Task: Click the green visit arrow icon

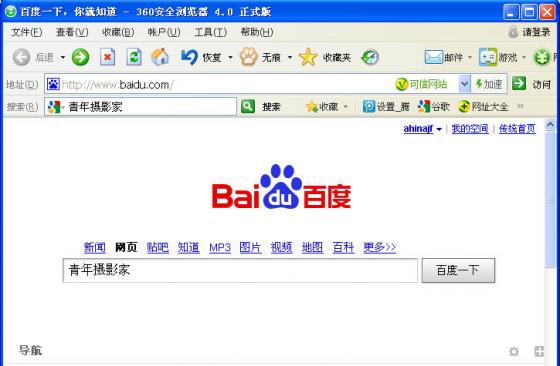Action: [x=519, y=84]
